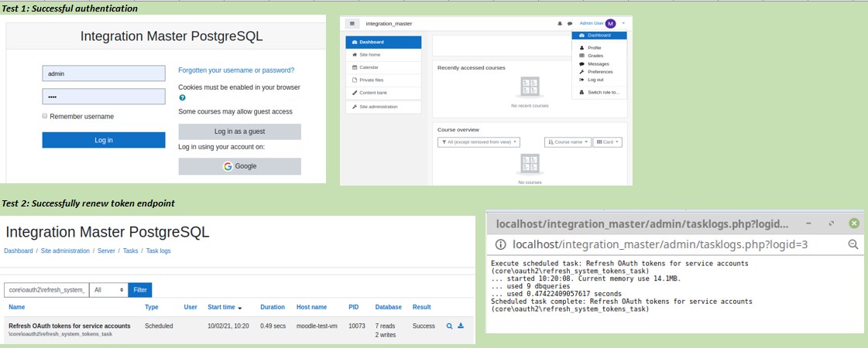This screenshot has height=348, width=868.
Task: Select Log in as a guest
Action: coord(240,131)
